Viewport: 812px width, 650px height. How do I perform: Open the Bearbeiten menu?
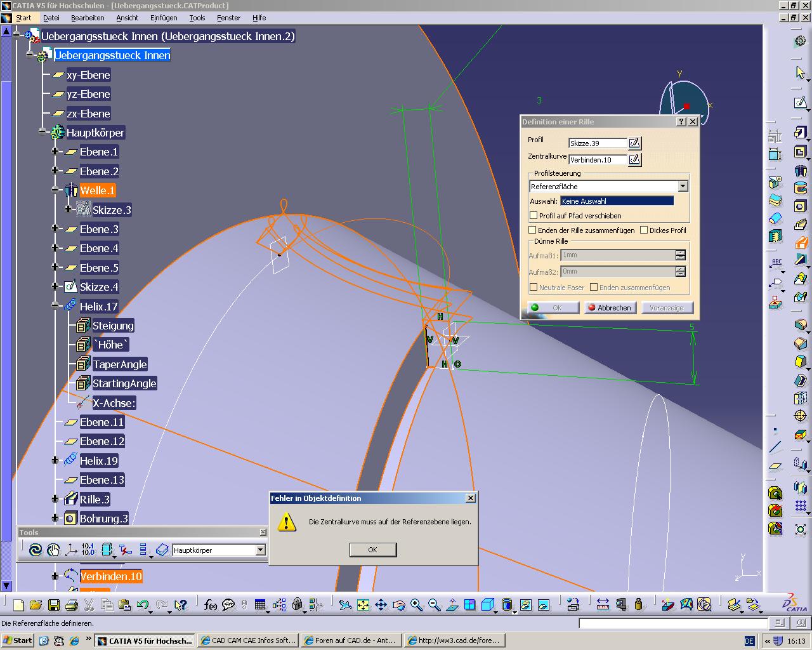[x=88, y=18]
